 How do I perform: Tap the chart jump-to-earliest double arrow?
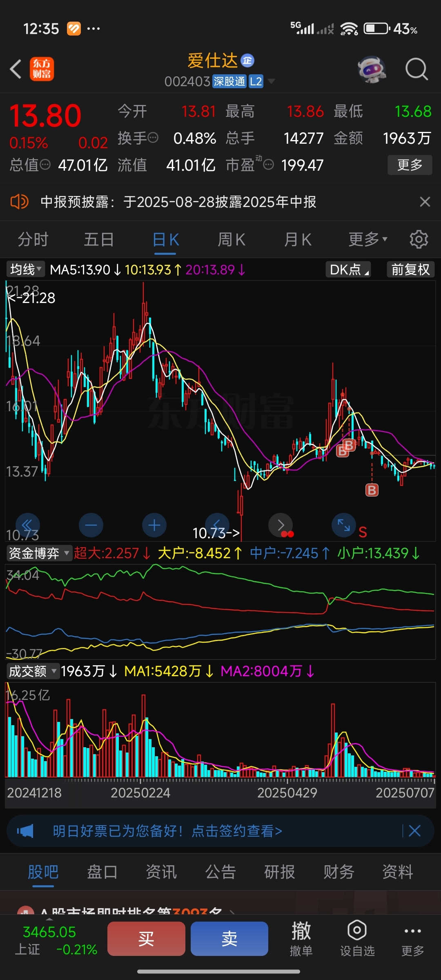(x=27, y=525)
